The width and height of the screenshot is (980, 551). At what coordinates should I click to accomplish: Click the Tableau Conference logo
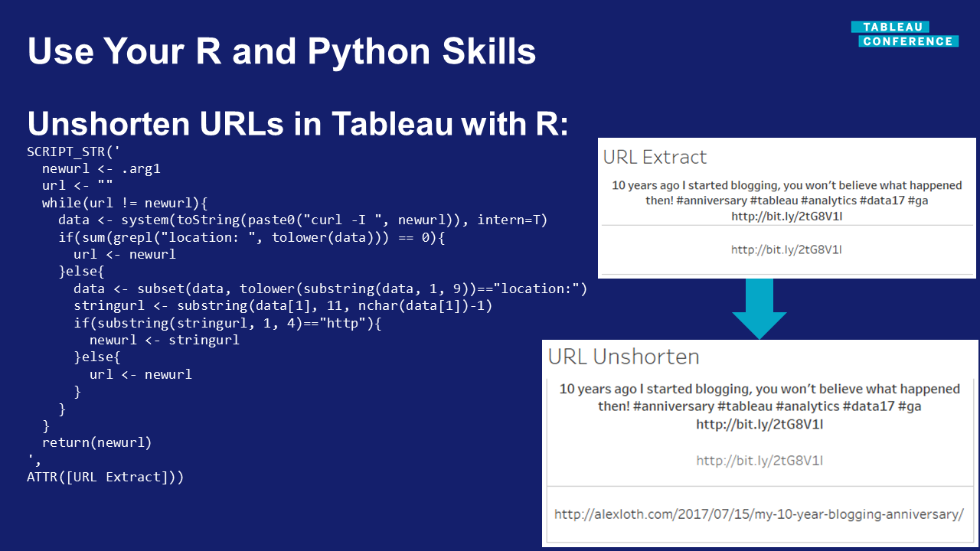coord(904,34)
